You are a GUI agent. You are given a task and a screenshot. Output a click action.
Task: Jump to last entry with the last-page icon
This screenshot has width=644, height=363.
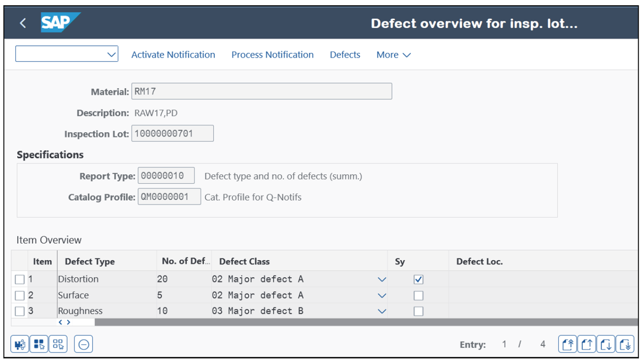point(625,343)
